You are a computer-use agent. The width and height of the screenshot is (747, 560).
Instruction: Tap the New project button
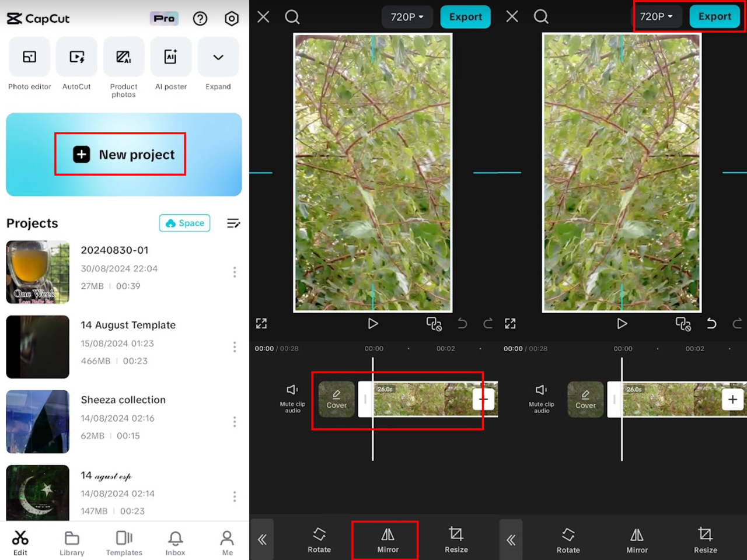coord(120,154)
